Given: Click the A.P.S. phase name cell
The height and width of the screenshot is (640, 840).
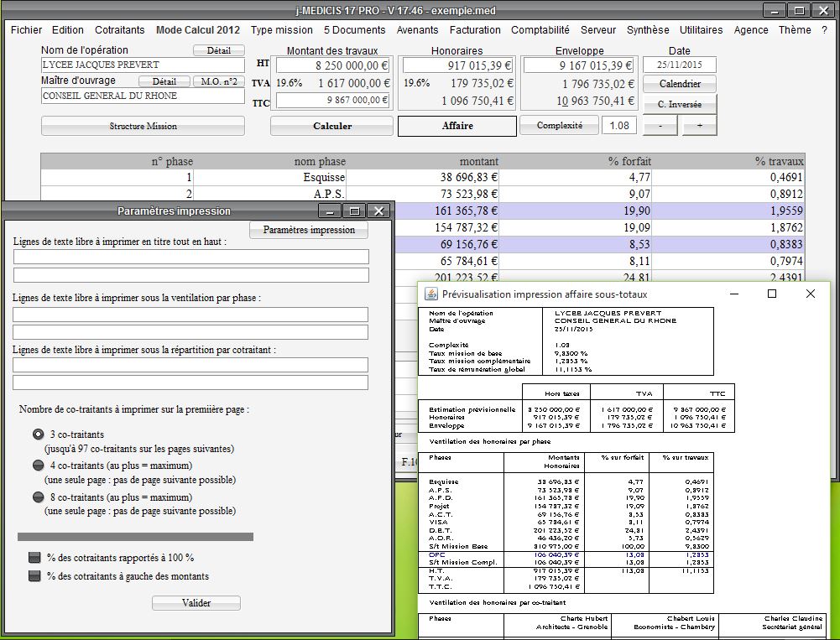Looking at the screenshot, I should click(269, 194).
